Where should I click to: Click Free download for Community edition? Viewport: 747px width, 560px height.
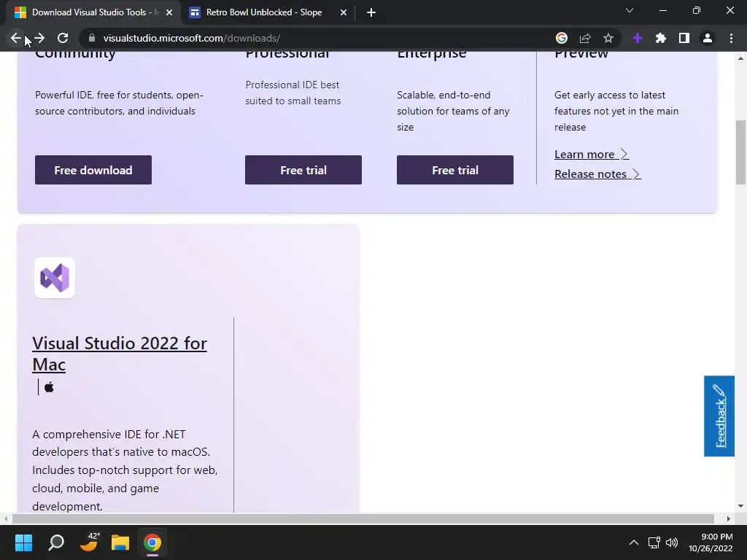click(x=93, y=170)
